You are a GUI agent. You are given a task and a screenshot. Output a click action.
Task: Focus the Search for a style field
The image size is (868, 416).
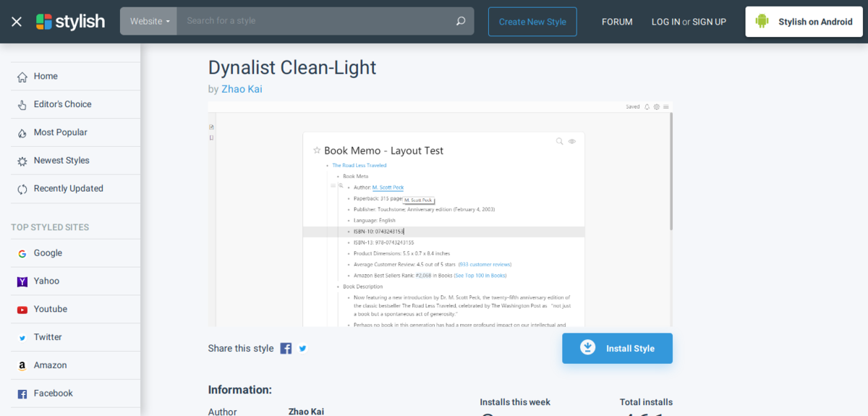coord(315,21)
